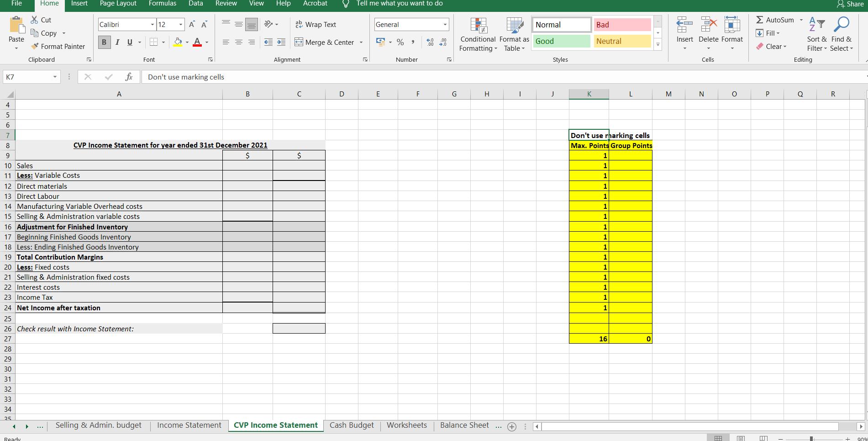Apply accounting number format icon
868x441 pixels.
pos(380,42)
